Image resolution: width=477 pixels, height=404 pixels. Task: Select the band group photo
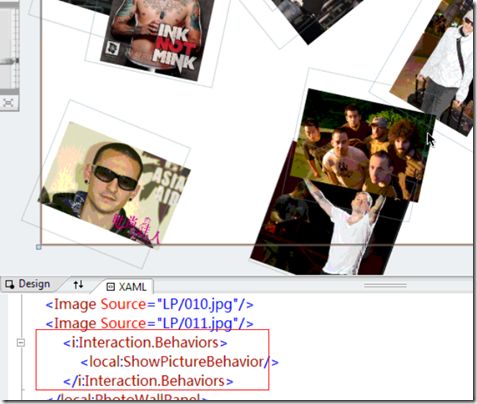coord(362,145)
